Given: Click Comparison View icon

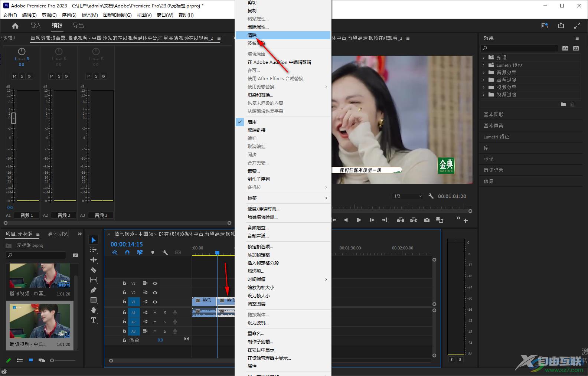Looking at the screenshot, I should coord(440,220).
